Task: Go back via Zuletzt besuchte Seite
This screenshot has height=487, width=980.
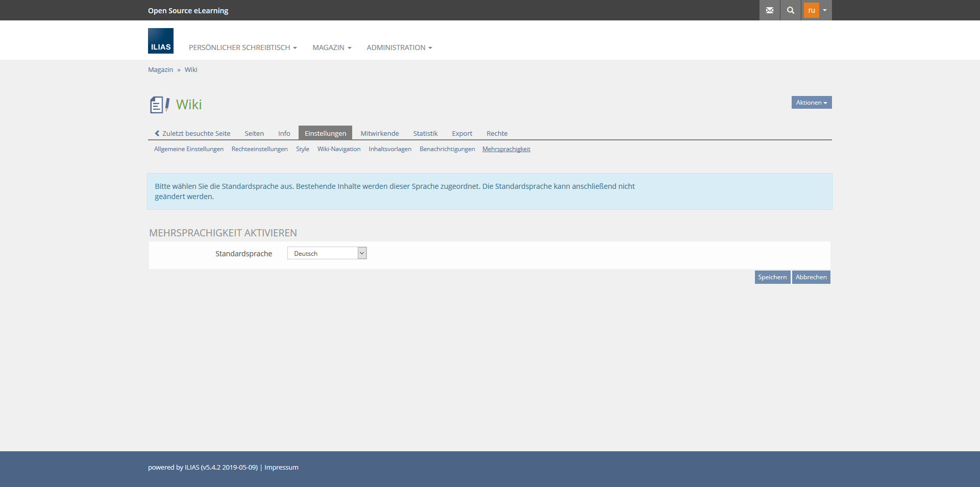Action: [192, 133]
